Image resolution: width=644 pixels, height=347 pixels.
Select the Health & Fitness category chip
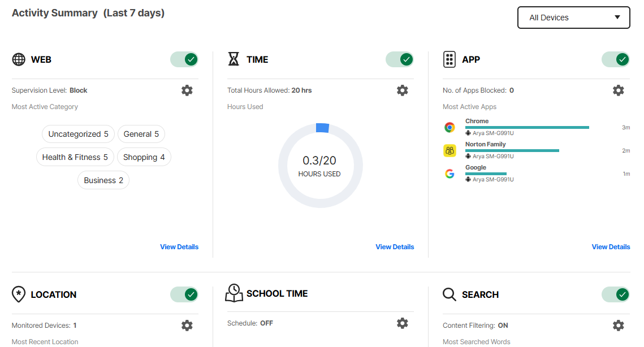75,157
